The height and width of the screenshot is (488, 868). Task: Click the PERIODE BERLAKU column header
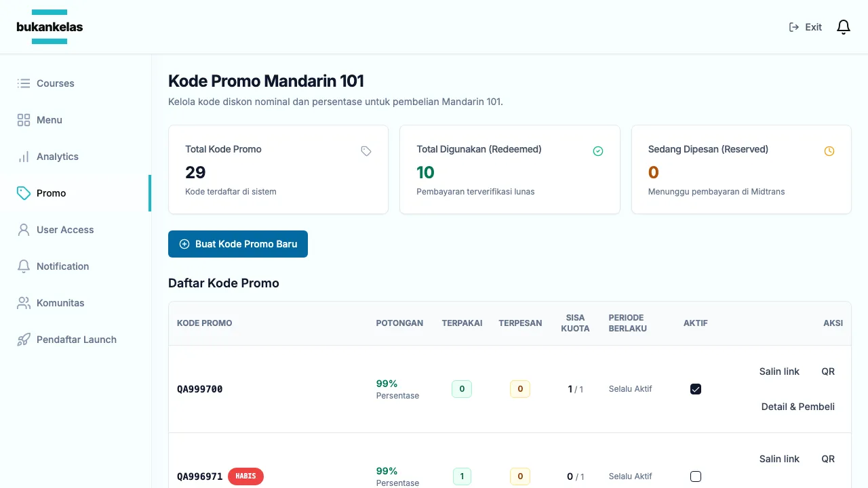628,323
